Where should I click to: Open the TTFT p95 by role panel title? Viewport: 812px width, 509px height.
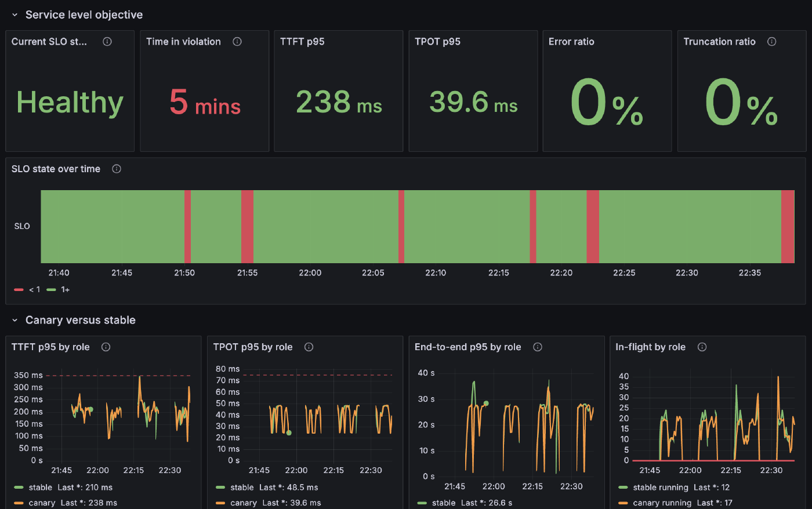point(50,347)
